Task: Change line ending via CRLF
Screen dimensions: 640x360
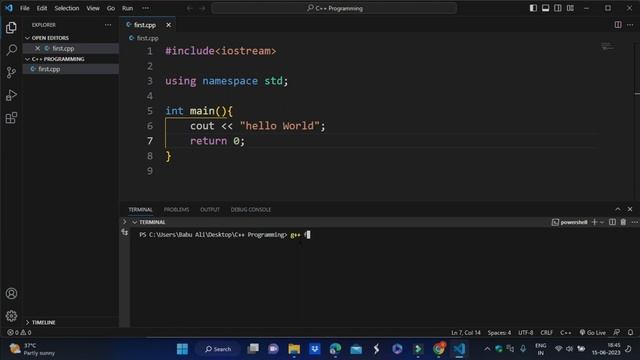Action: [x=547, y=333]
